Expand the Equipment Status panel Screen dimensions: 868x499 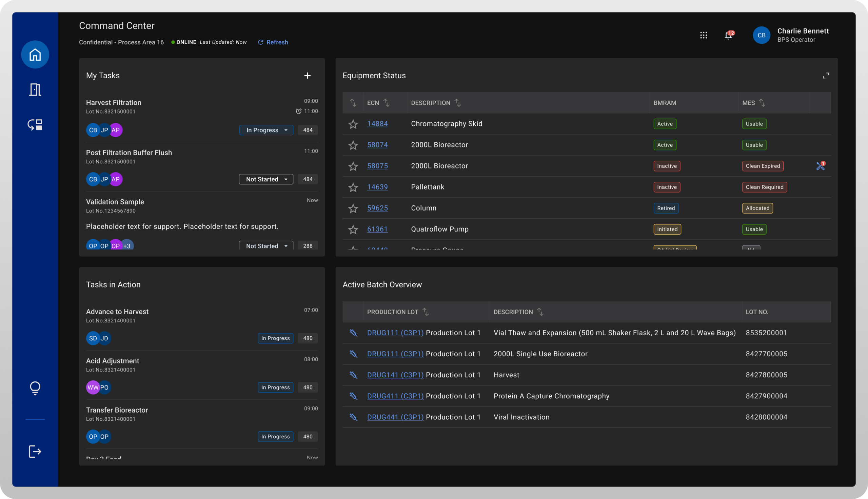tap(826, 76)
